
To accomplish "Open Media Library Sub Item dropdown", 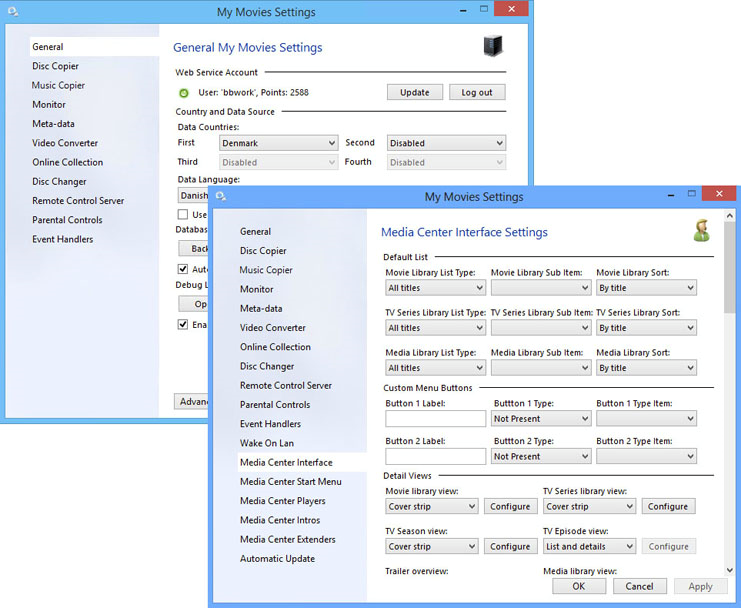I will point(541,368).
